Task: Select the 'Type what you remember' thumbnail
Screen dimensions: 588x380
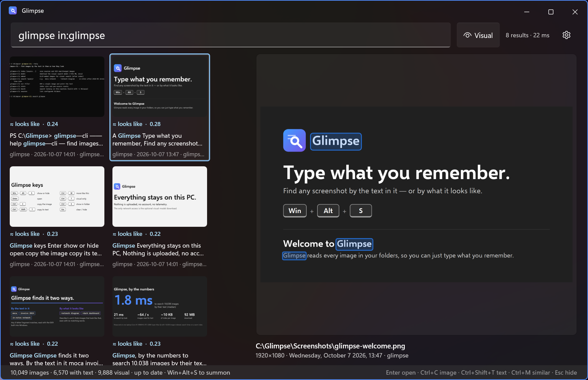Action: coord(160,87)
